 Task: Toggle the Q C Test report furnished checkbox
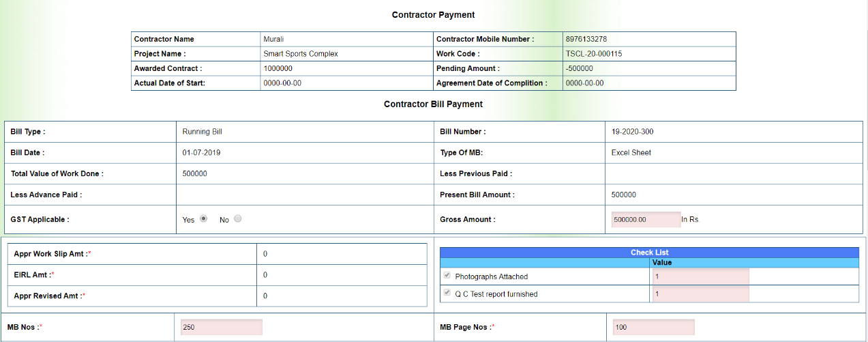point(447,294)
